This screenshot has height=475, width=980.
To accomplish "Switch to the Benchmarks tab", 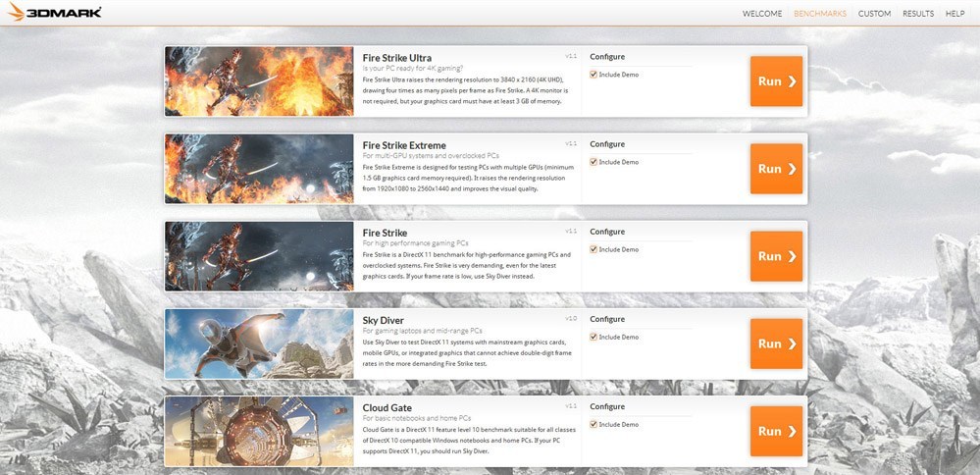I will click(820, 13).
